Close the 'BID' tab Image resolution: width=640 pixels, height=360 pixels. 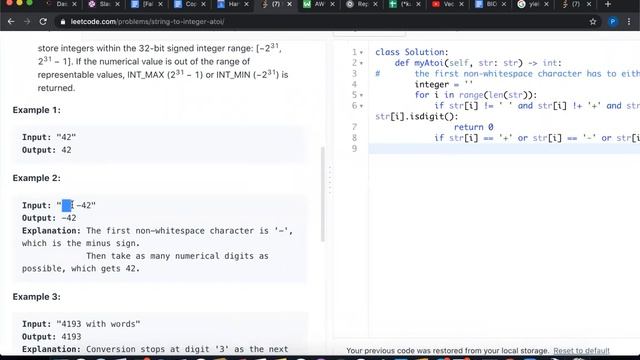point(504,4)
